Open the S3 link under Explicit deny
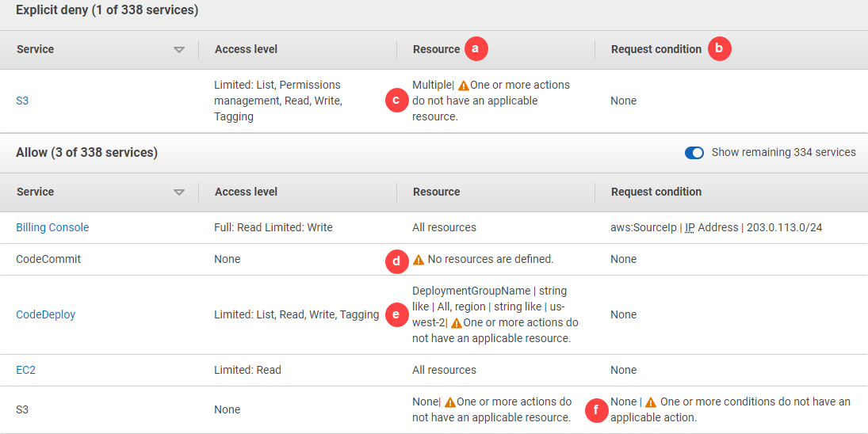Image resolution: width=868 pixels, height=434 pixels. tap(22, 101)
